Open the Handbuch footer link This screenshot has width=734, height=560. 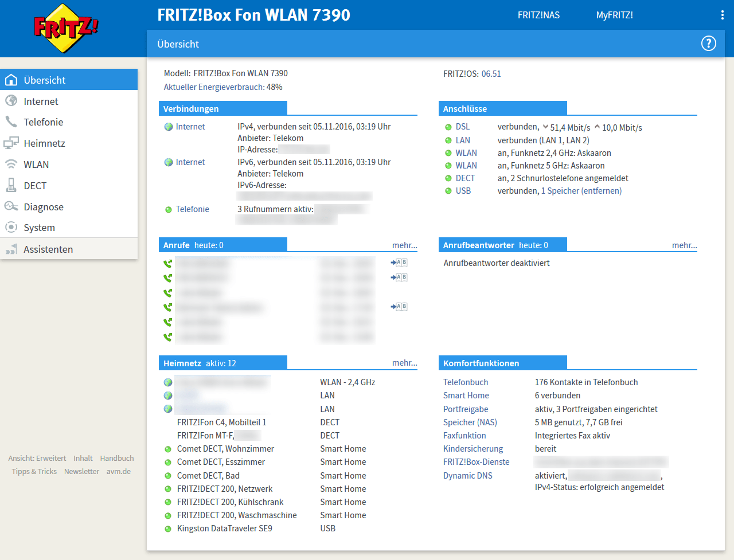tap(117, 459)
